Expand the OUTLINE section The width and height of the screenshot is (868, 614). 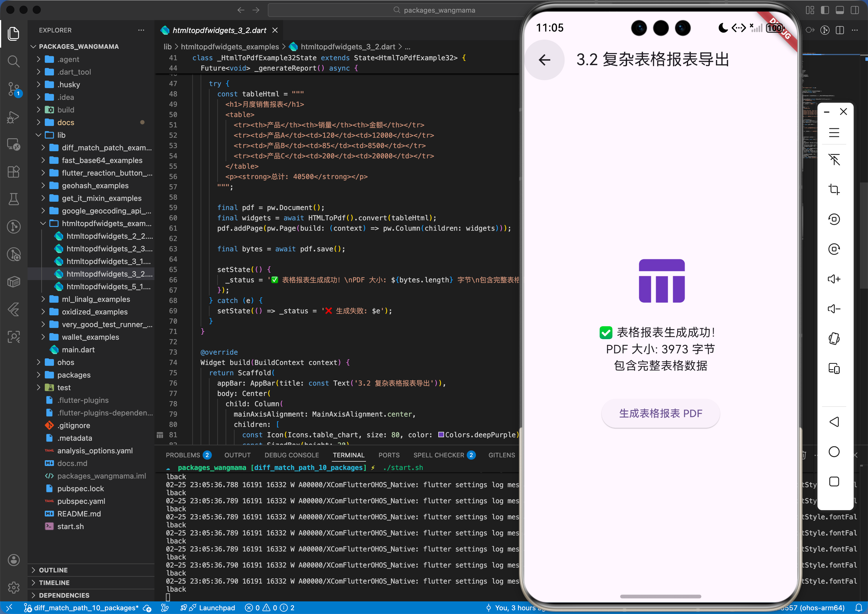pyautogui.click(x=53, y=570)
